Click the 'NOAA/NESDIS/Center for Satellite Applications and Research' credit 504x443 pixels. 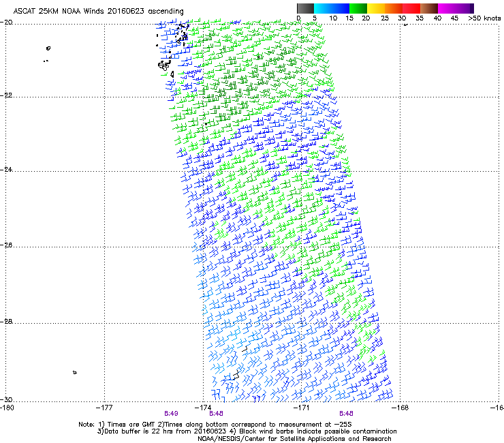click(x=294, y=439)
